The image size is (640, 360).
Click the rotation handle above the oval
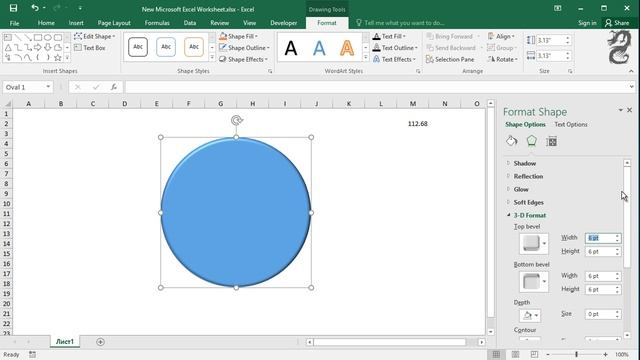tap(236, 120)
